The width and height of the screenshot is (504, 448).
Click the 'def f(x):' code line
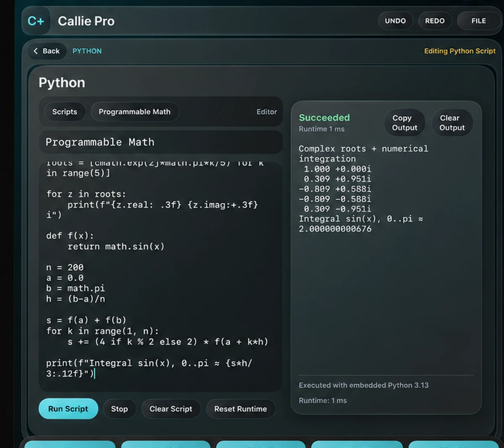click(70, 236)
